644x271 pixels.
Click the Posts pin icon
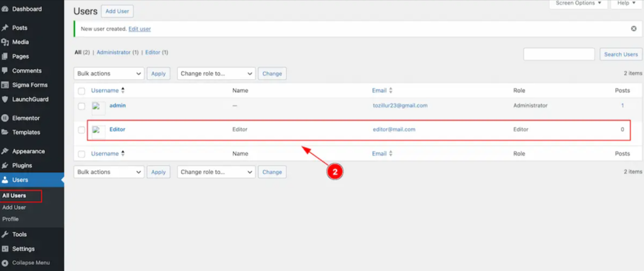click(x=5, y=28)
